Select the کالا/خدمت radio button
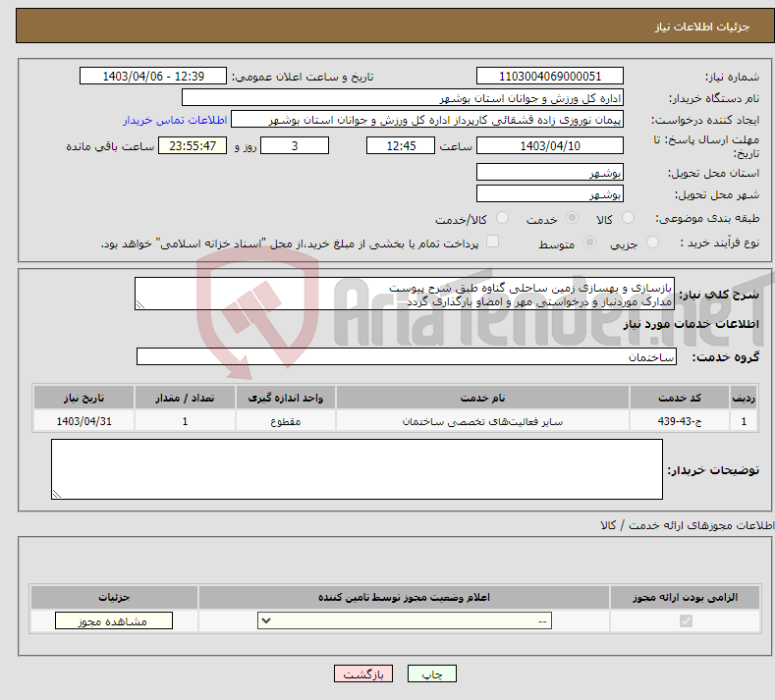The width and height of the screenshot is (775, 700). pos(502,218)
